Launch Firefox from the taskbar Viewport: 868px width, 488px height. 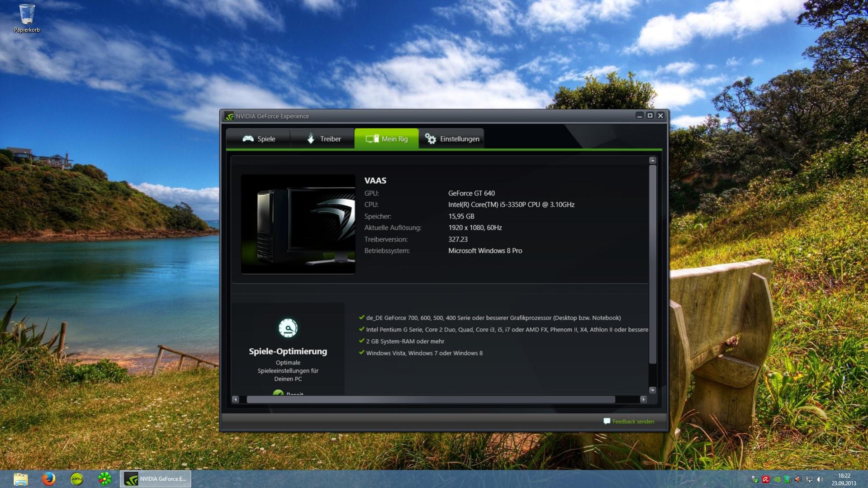point(48,479)
